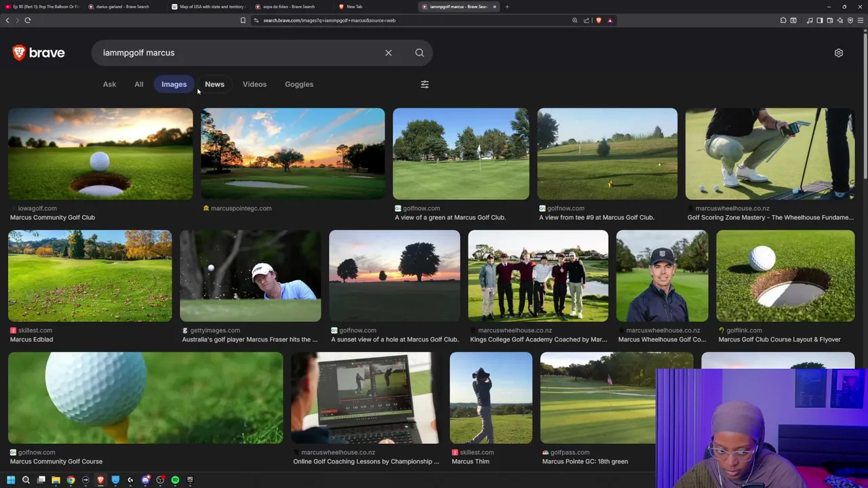Image resolution: width=868 pixels, height=488 pixels.
Task: Open the Marcus Wheelhouse Golf Coach portrait
Action: coord(663,276)
